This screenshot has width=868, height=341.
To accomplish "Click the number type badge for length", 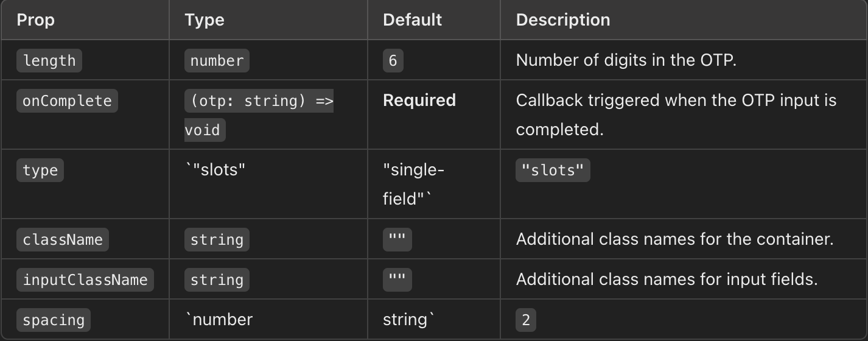I will (217, 60).
